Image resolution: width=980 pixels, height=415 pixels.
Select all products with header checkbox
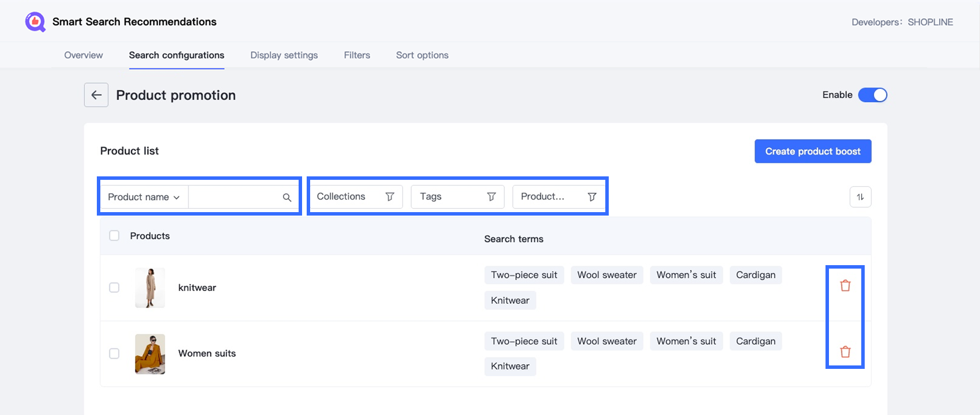114,236
